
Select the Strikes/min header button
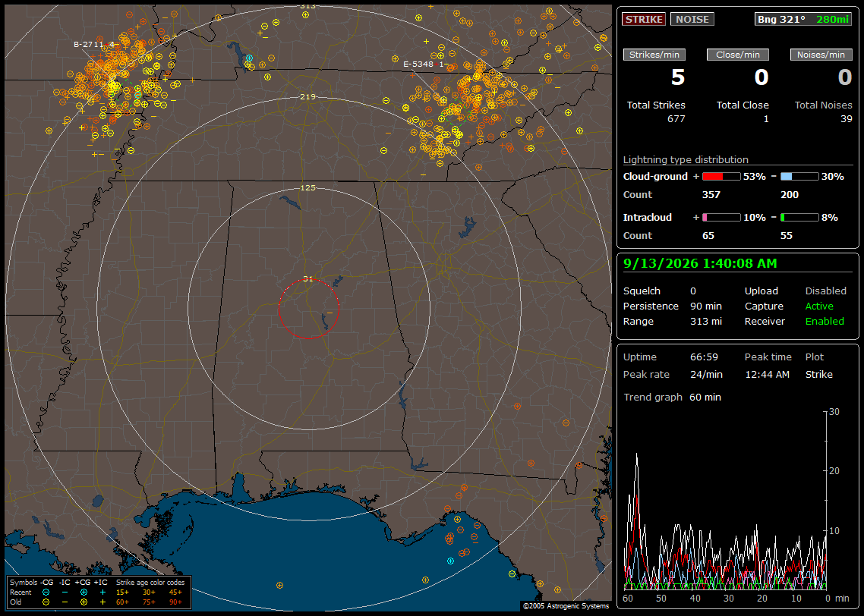pos(654,55)
